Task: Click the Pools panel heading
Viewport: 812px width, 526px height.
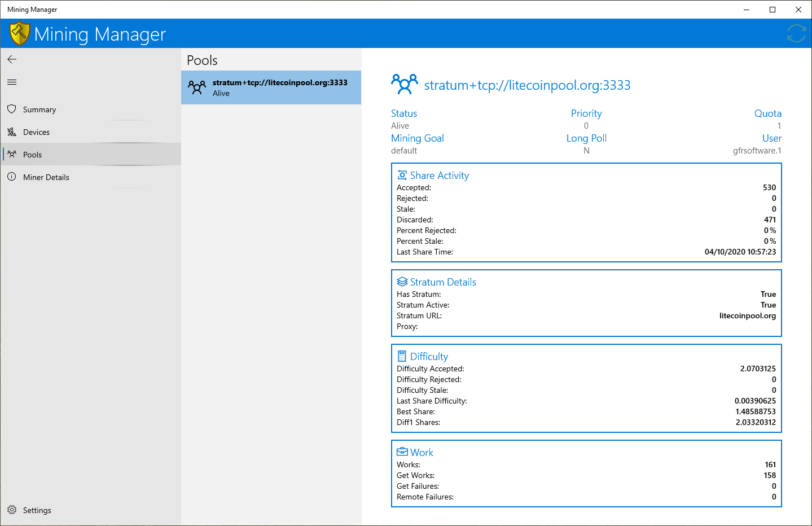Action: tap(202, 60)
